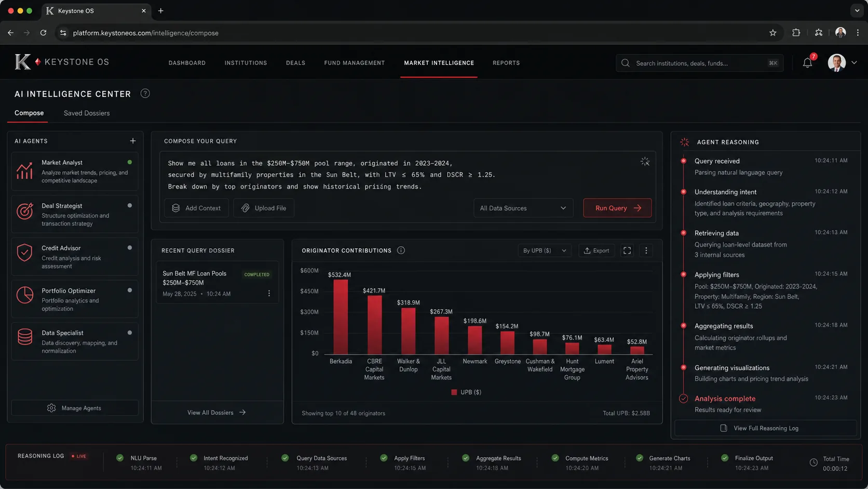Image resolution: width=868 pixels, height=489 pixels.
Task: Open Manage Agents
Action: pos(75,408)
